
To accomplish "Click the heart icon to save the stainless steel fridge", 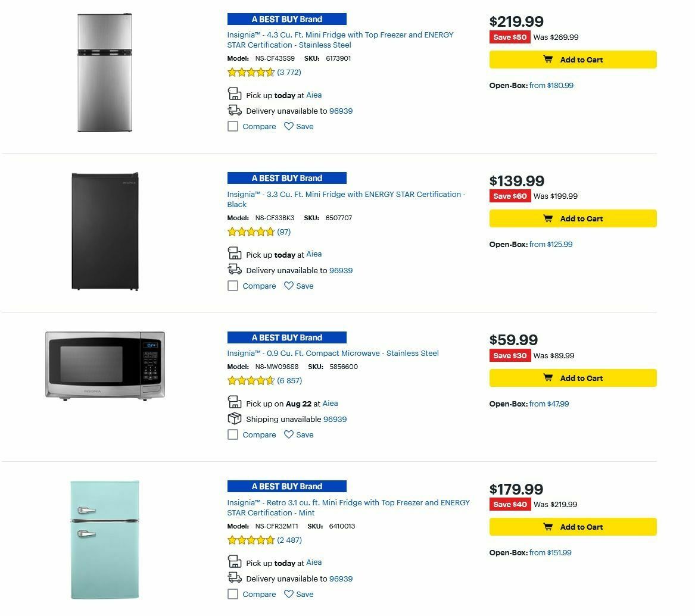I will coord(289,126).
